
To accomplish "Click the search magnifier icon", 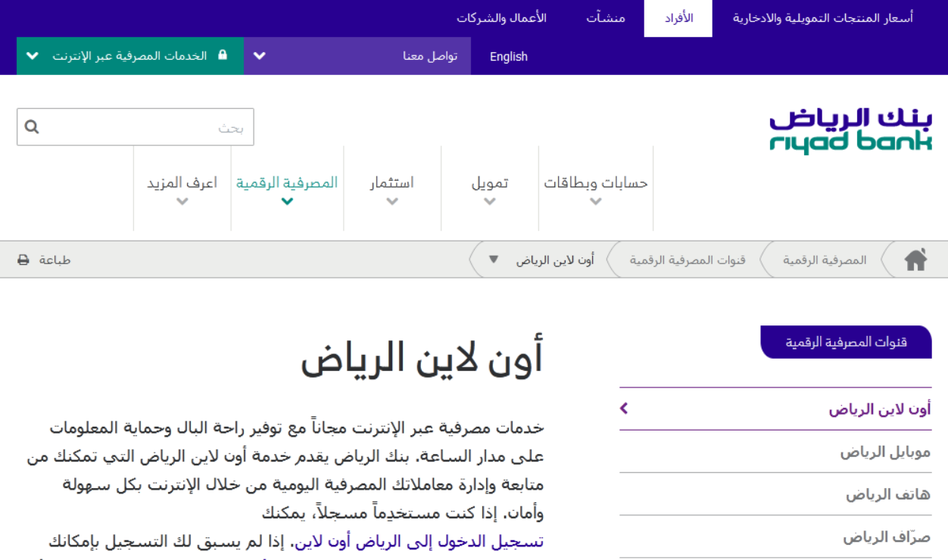I will pyautogui.click(x=32, y=127).
